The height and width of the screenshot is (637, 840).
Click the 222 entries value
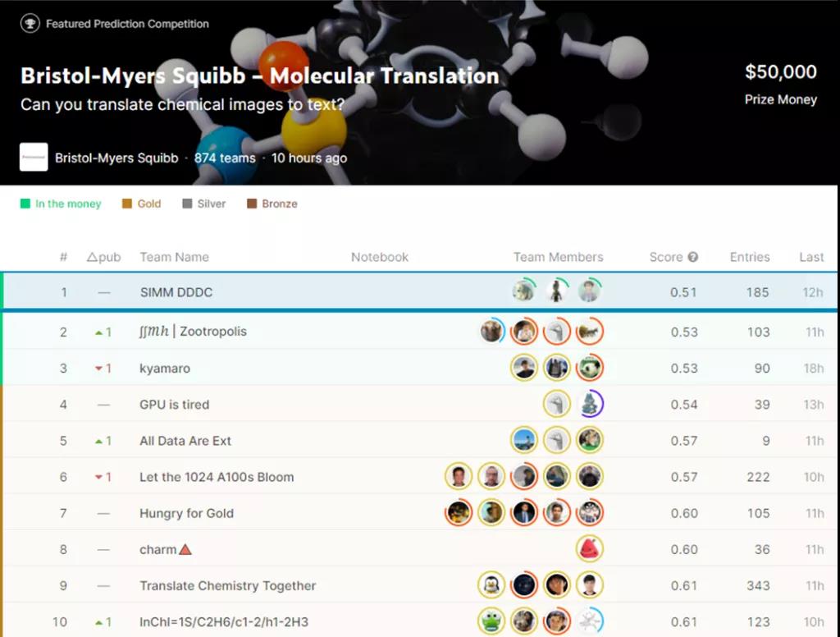[758, 477]
